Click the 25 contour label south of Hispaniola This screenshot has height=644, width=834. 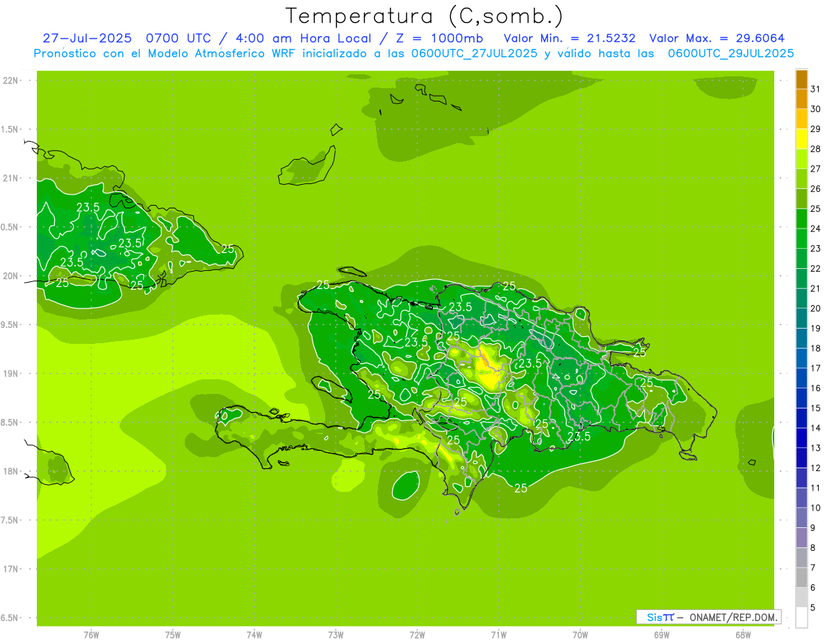521,488
